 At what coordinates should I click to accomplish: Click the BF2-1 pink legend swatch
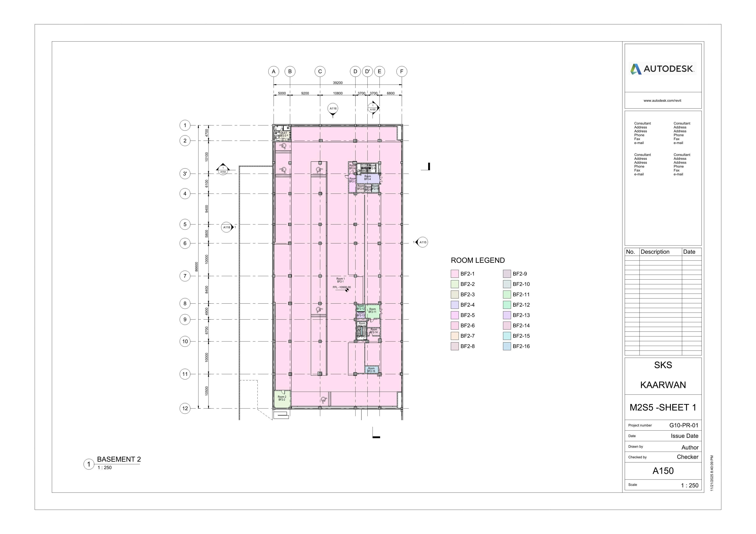(x=454, y=274)
